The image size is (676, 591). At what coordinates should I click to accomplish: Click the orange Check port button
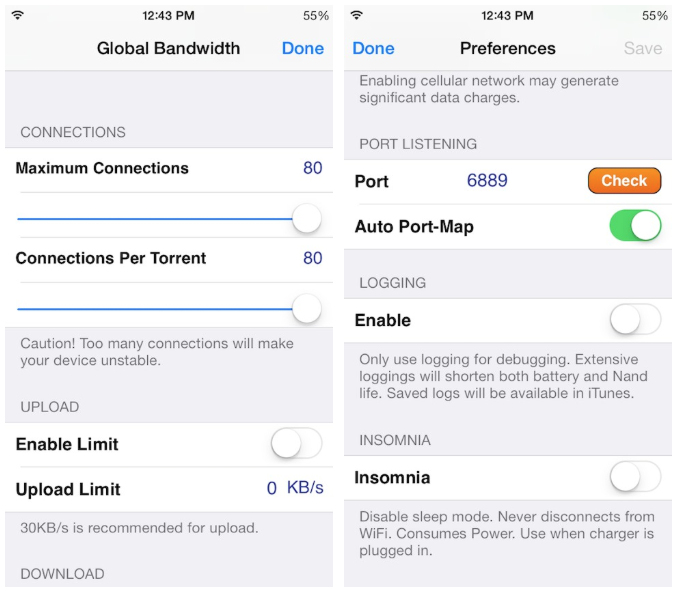click(x=624, y=181)
